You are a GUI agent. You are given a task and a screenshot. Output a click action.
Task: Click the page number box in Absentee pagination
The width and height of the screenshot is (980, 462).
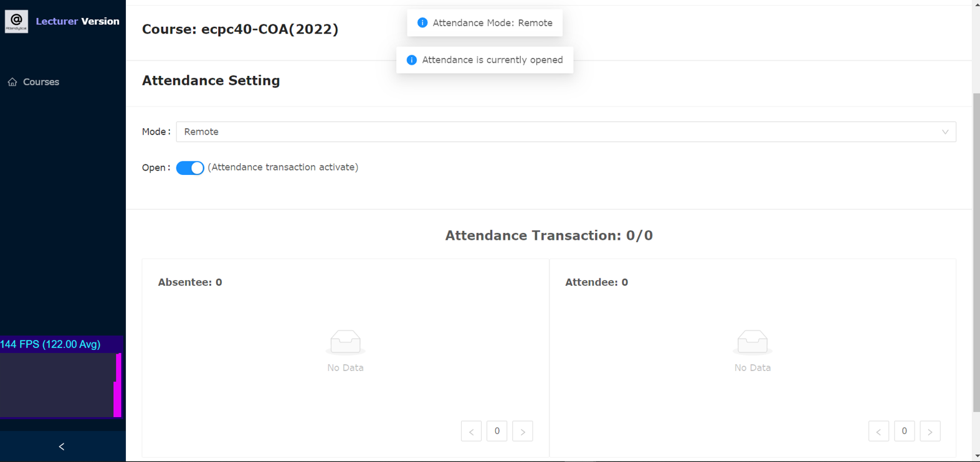(497, 431)
